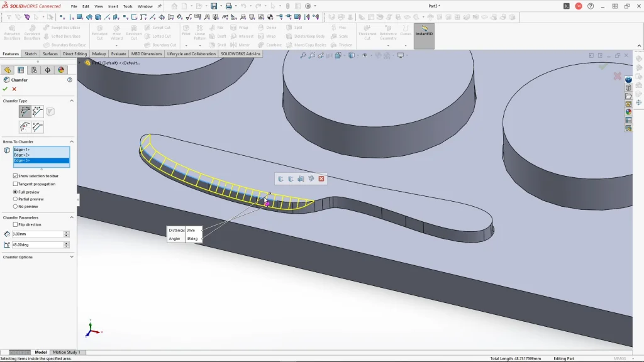
Task: Open the DisplayManager color-ball tab
Action: pyautogui.click(x=61, y=70)
